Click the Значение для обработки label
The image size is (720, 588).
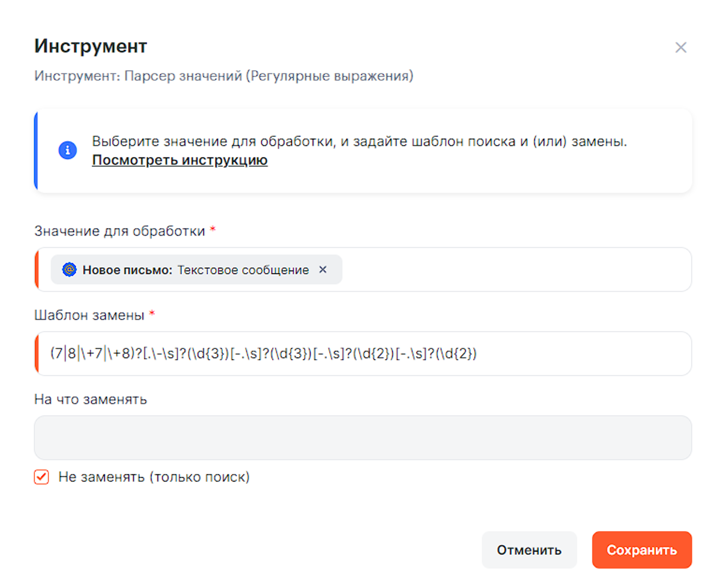click(x=120, y=231)
